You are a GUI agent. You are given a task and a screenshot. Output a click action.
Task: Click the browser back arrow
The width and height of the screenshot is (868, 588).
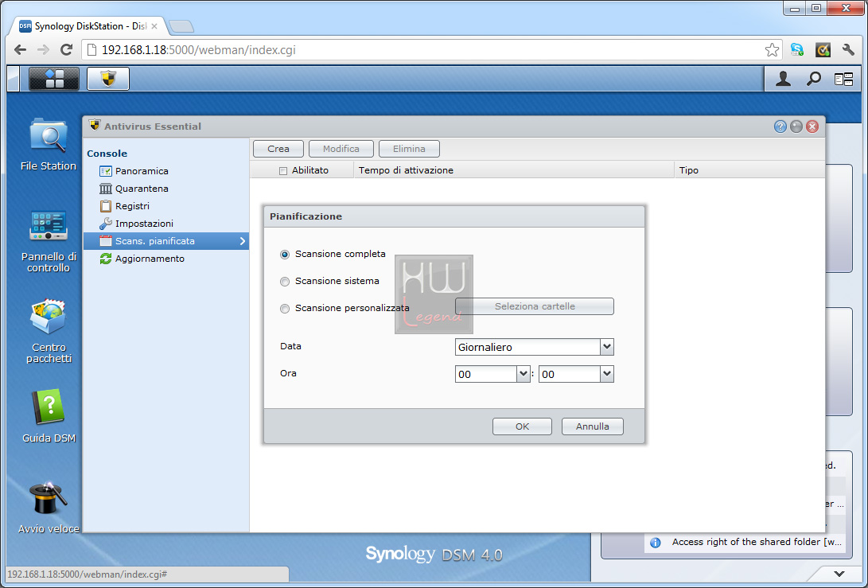tap(20, 50)
